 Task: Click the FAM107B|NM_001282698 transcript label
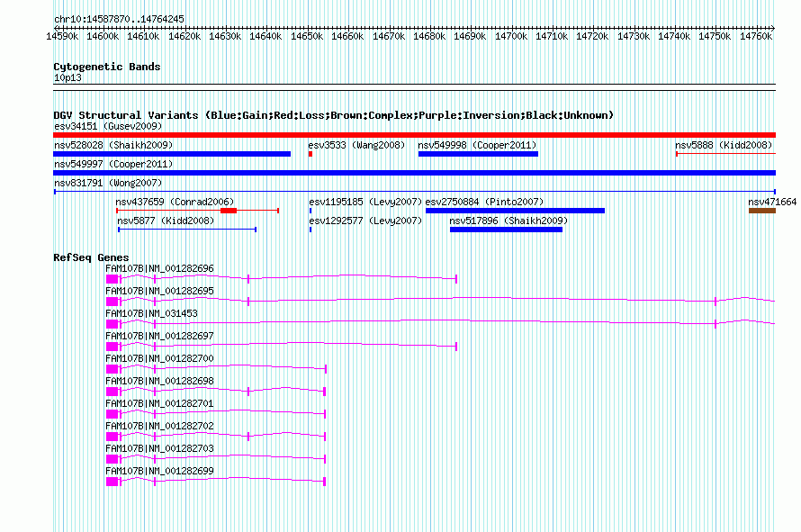pos(159,381)
